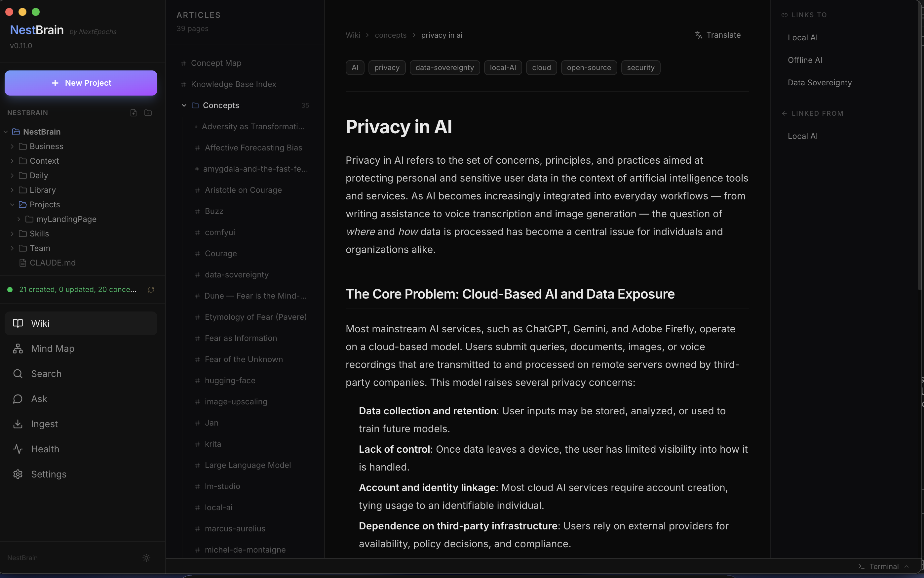
Task: Open the Health activity icon
Action: click(18, 449)
